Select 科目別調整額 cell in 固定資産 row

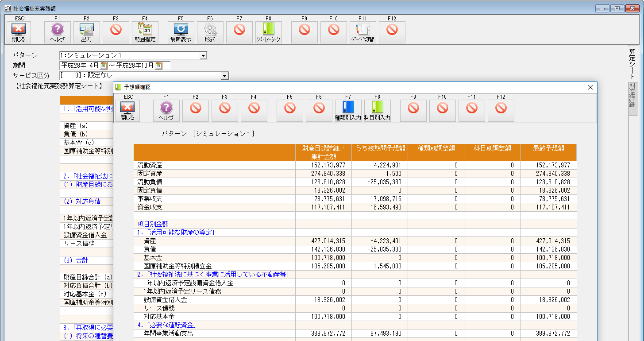492,174
